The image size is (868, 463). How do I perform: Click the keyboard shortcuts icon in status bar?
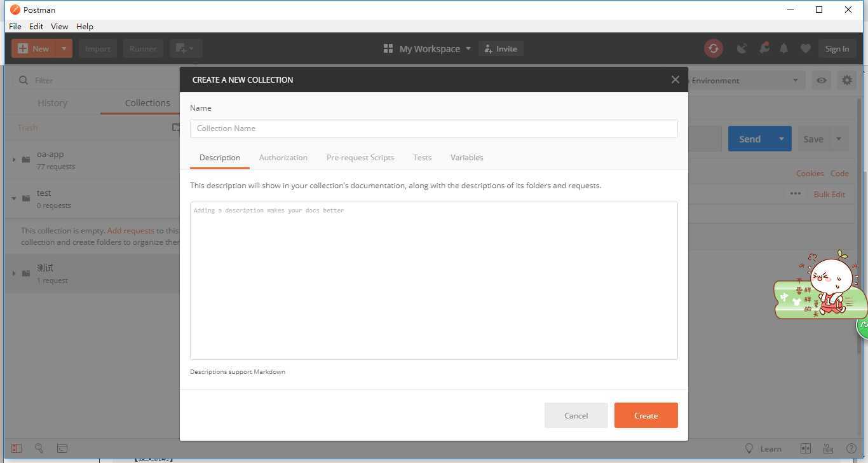tap(828, 448)
